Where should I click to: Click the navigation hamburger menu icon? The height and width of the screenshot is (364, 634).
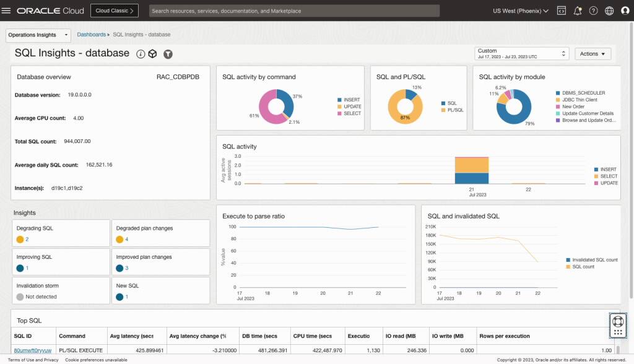(7, 10)
